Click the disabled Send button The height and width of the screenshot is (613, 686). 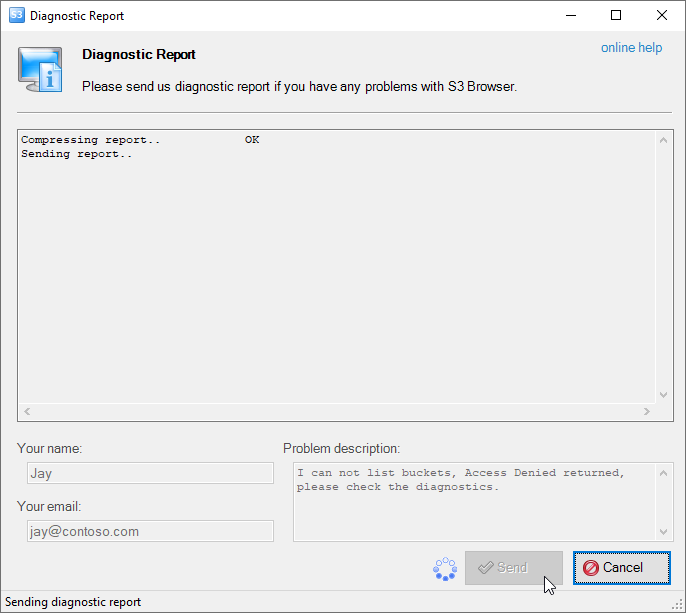[x=514, y=567]
